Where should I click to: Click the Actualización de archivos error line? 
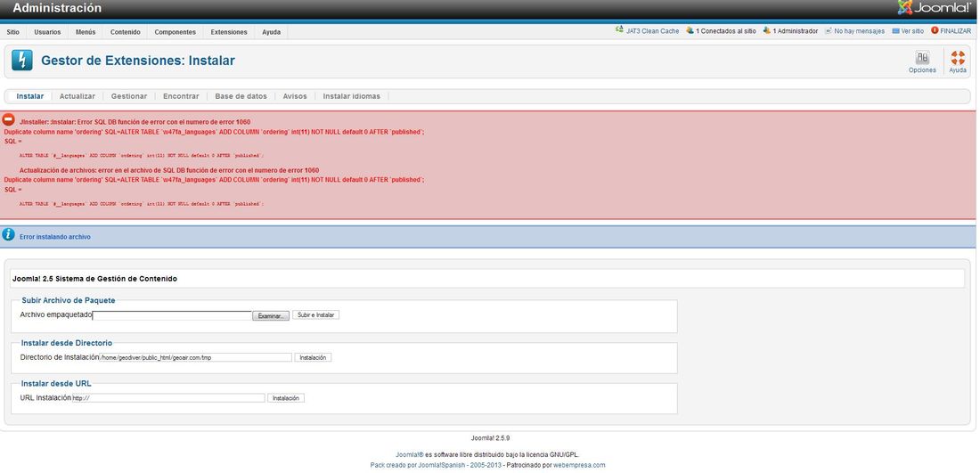[168, 170]
